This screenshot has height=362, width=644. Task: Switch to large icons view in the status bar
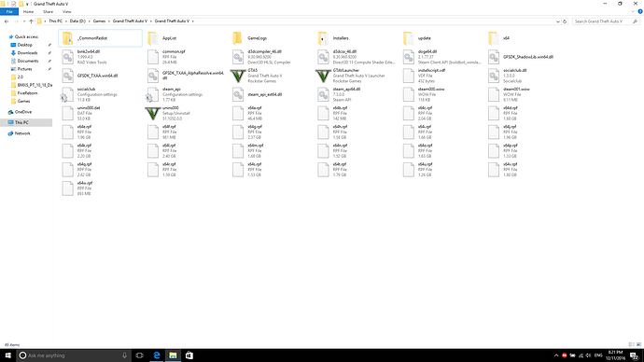pos(638,345)
